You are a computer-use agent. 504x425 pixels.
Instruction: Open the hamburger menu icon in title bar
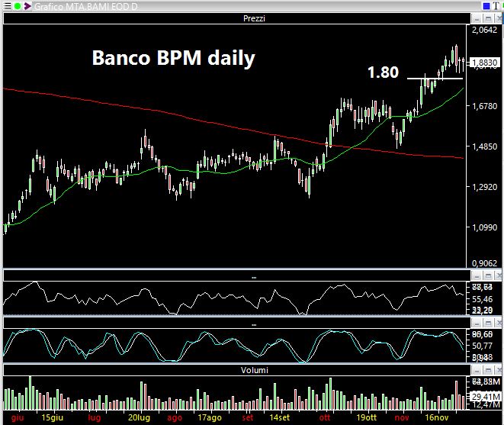pos(7,6)
